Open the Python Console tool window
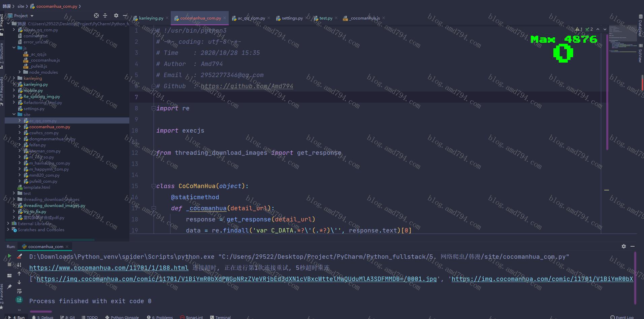 (122, 317)
